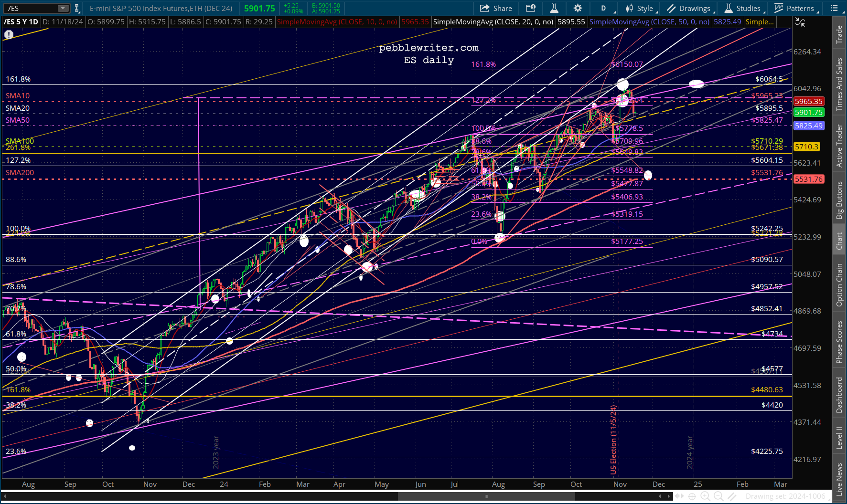Toggle the Times And Sales side panel
The image size is (847, 504).
tap(839, 84)
